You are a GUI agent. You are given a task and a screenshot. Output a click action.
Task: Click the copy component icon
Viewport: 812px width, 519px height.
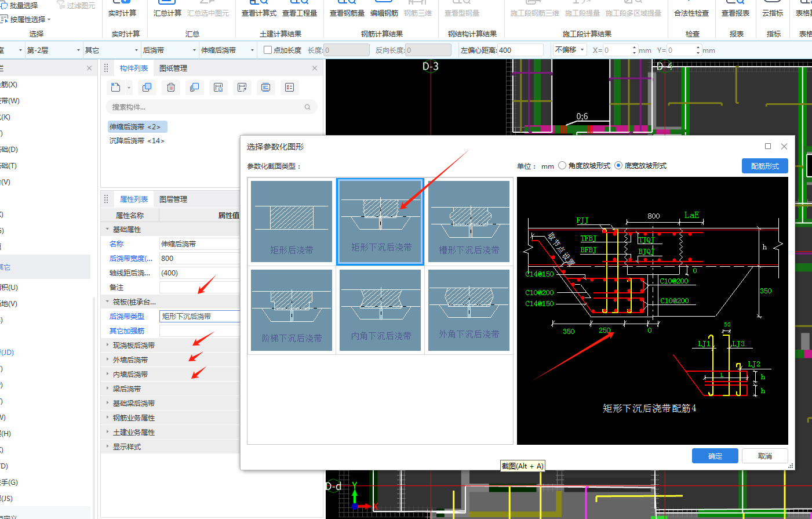click(x=147, y=88)
